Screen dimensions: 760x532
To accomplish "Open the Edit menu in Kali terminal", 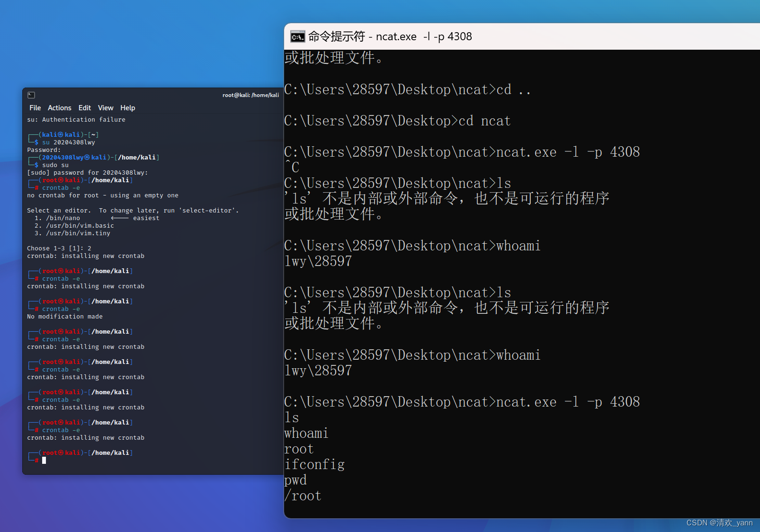I will 84,108.
